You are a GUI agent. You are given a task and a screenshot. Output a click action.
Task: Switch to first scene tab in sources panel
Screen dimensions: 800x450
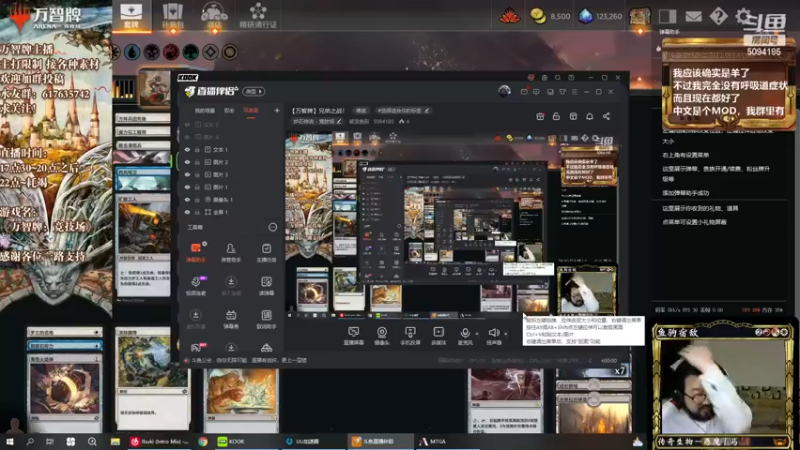(204, 110)
